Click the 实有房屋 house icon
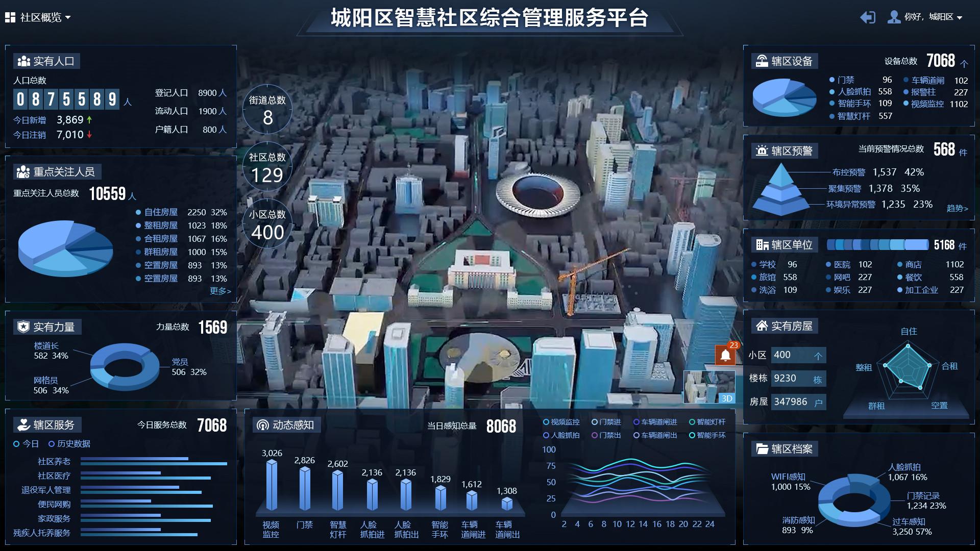Viewport: 980px width, 551px height. click(762, 326)
